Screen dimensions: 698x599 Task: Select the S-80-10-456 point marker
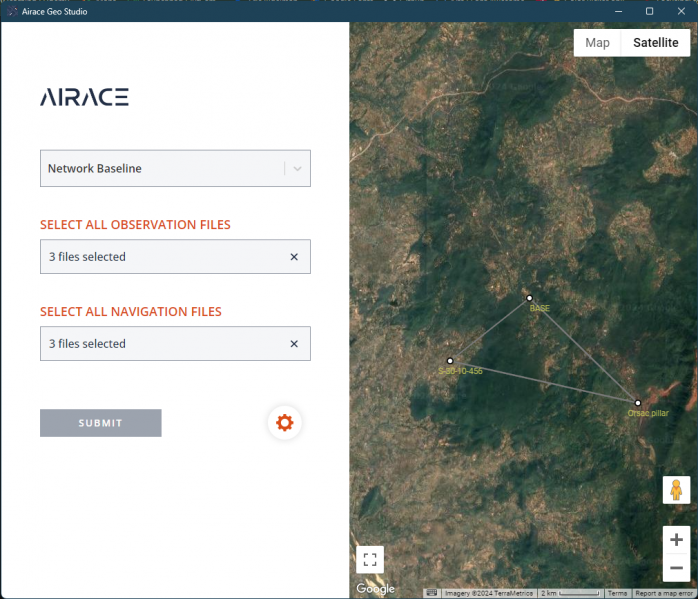tap(450, 361)
